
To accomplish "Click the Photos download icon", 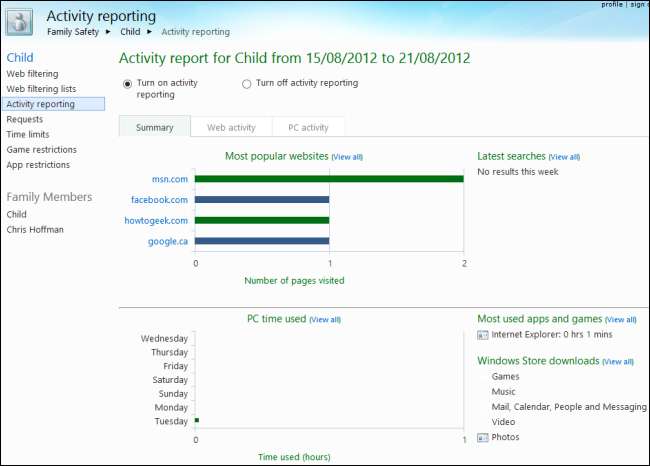I will pos(483,437).
